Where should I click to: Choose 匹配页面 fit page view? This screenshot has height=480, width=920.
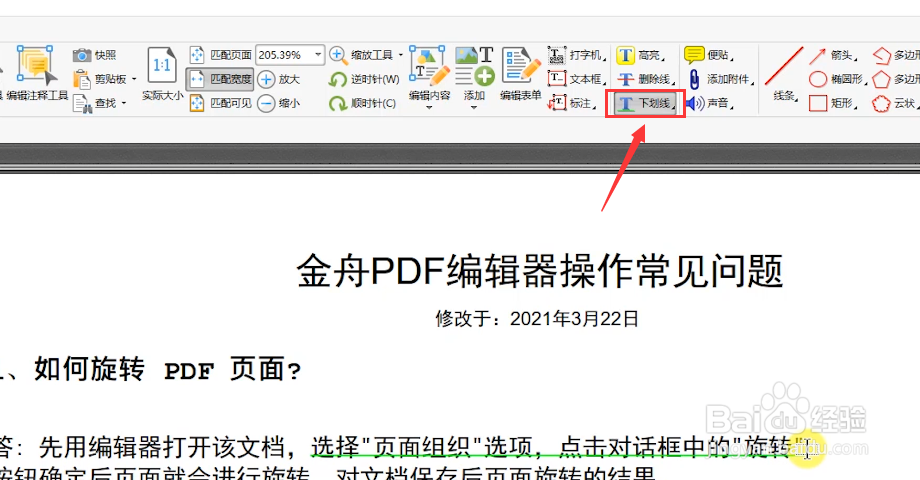pos(221,55)
